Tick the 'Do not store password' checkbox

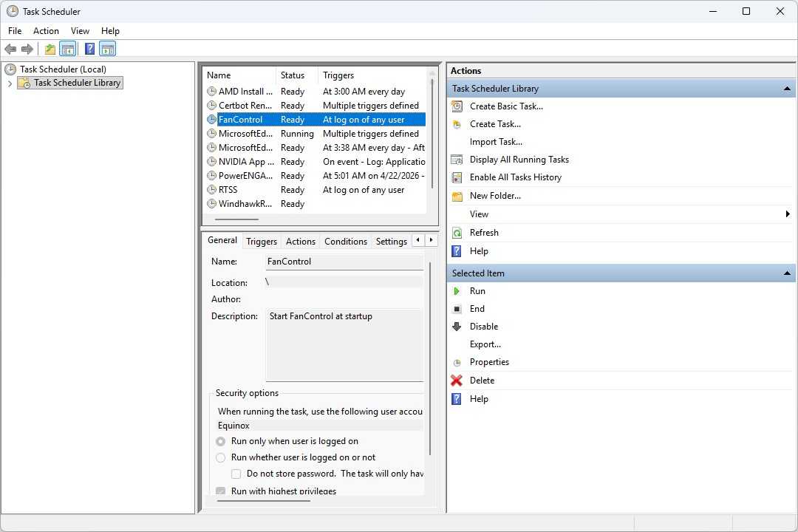click(236, 474)
